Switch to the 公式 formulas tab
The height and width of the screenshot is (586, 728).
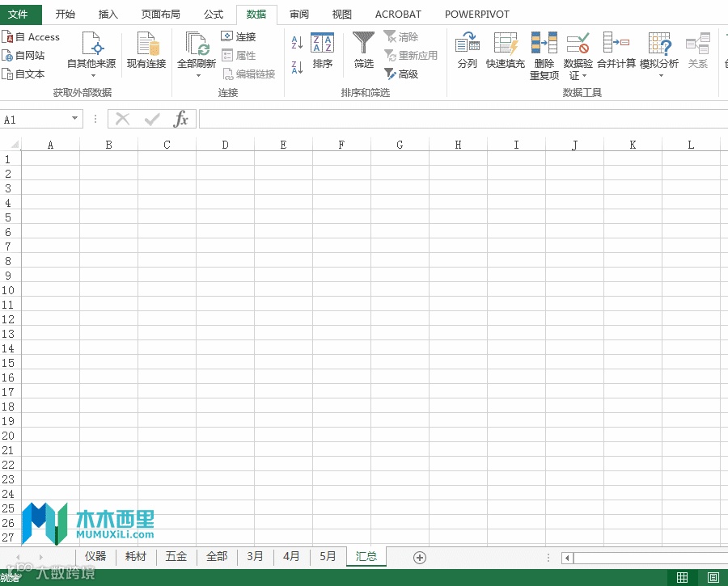tap(214, 15)
